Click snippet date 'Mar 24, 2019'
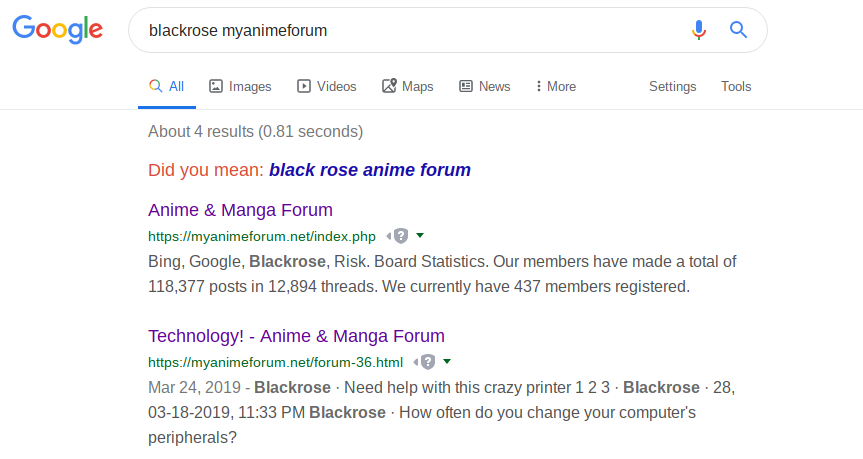Image resolution: width=863 pixels, height=459 pixels. [194, 387]
